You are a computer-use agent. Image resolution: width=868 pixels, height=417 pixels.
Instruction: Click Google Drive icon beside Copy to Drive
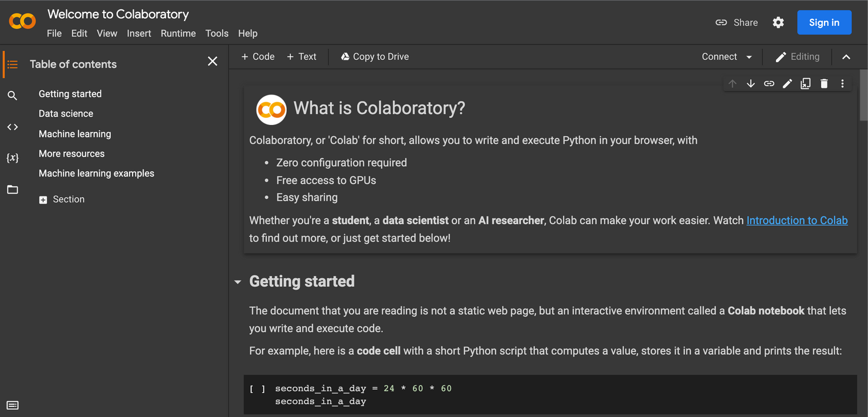[x=345, y=56]
